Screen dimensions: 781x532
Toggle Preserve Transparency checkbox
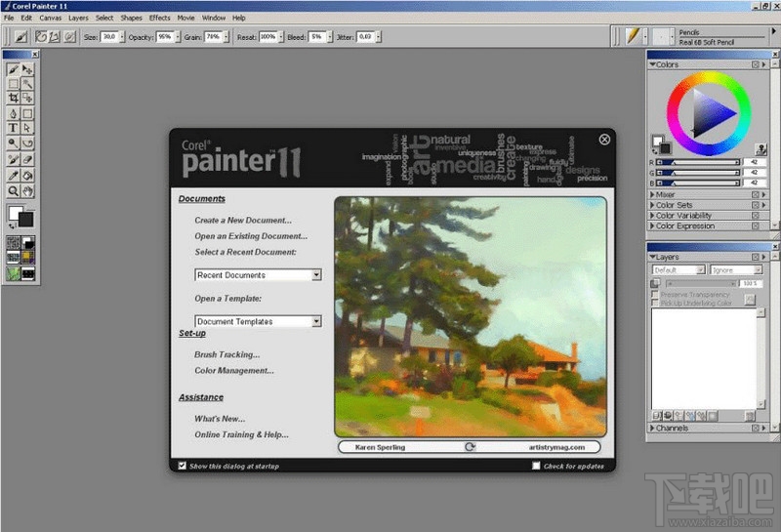pyautogui.click(x=655, y=295)
